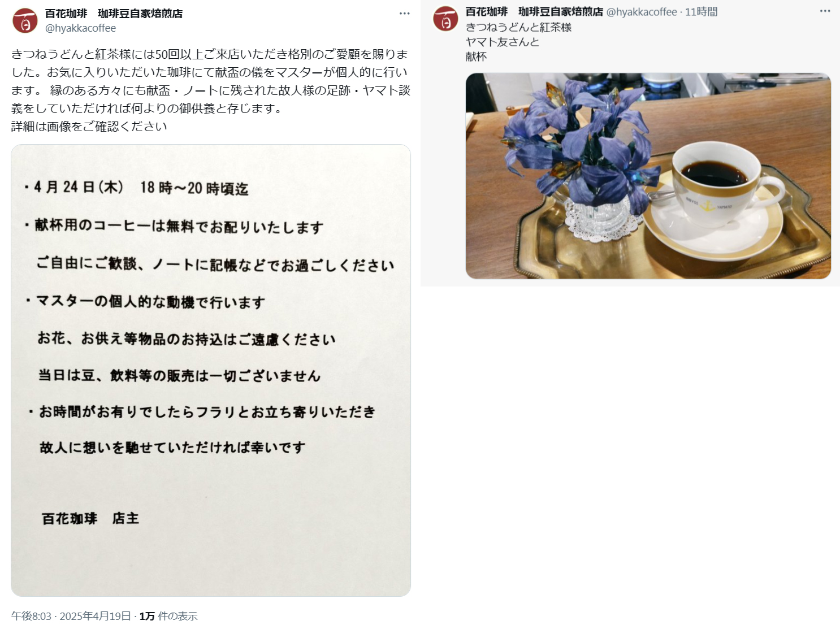The width and height of the screenshot is (840, 625).
Task: Open left tweet's three-dot more menu
Action: pyautogui.click(x=404, y=14)
